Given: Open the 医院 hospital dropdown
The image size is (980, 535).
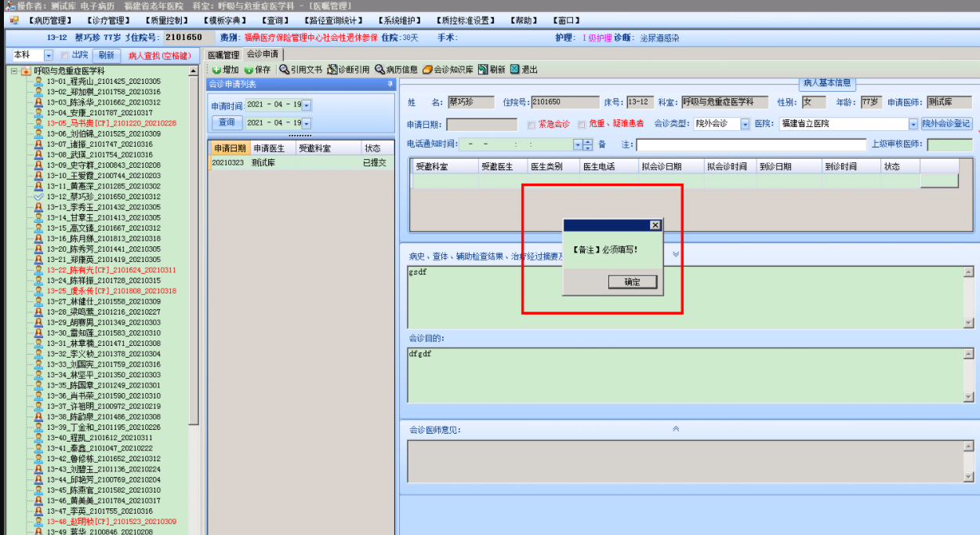Looking at the screenshot, I should coord(913,124).
